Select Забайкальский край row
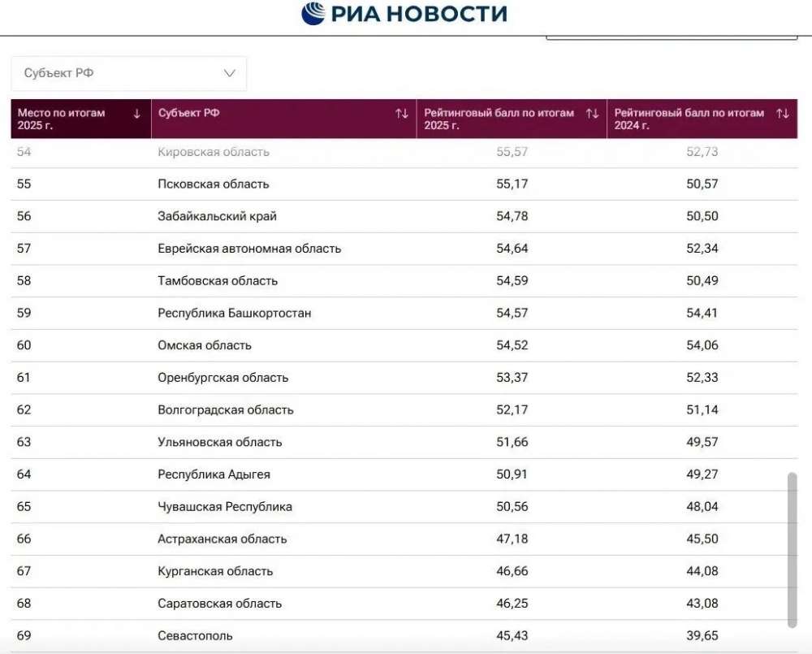Image resolution: width=812 pixels, height=654 pixels. point(404,216)
